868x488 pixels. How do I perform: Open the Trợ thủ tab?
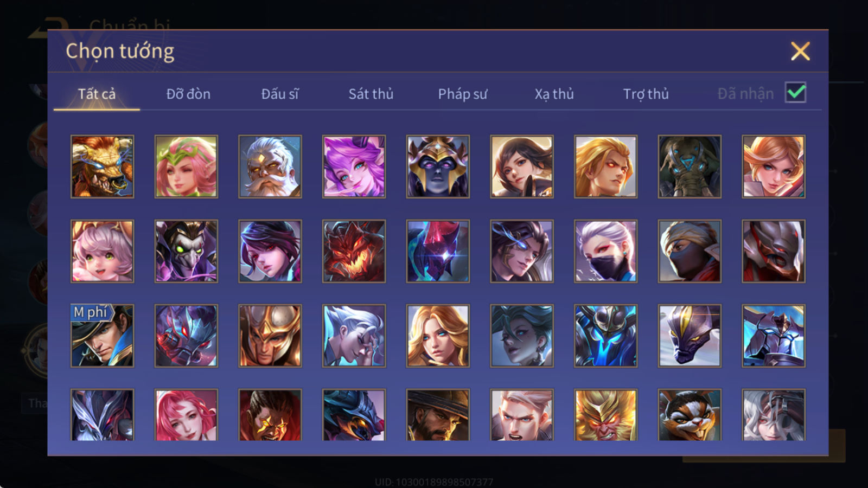[646, 94]
